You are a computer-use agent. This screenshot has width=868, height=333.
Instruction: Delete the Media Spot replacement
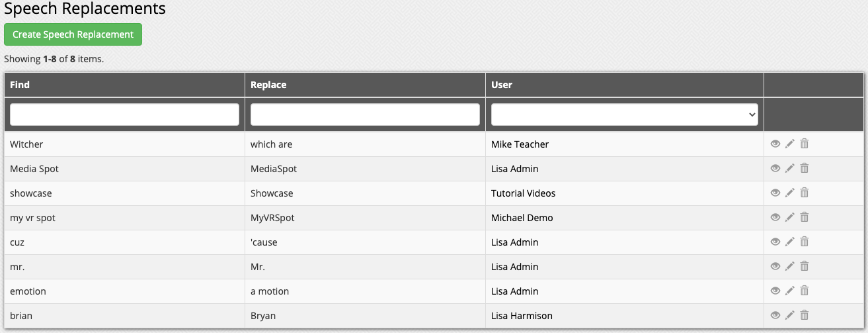805,168
